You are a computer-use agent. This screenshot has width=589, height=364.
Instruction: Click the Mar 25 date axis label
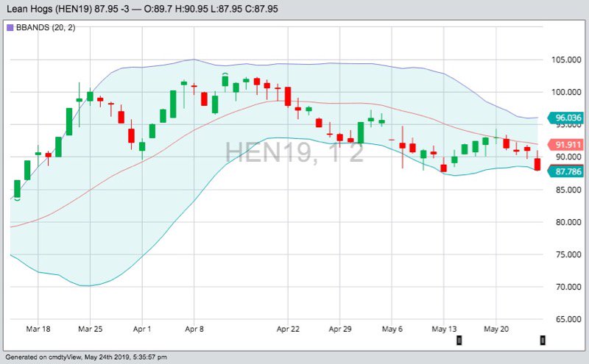click(x=90, y=328)
